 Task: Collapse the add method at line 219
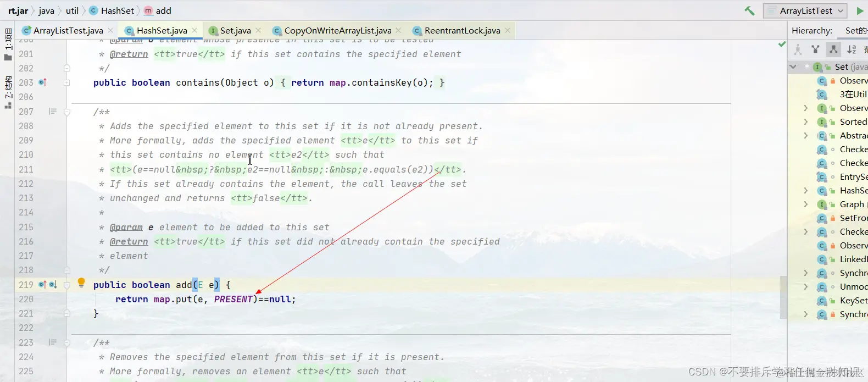[x=66, y=285]
